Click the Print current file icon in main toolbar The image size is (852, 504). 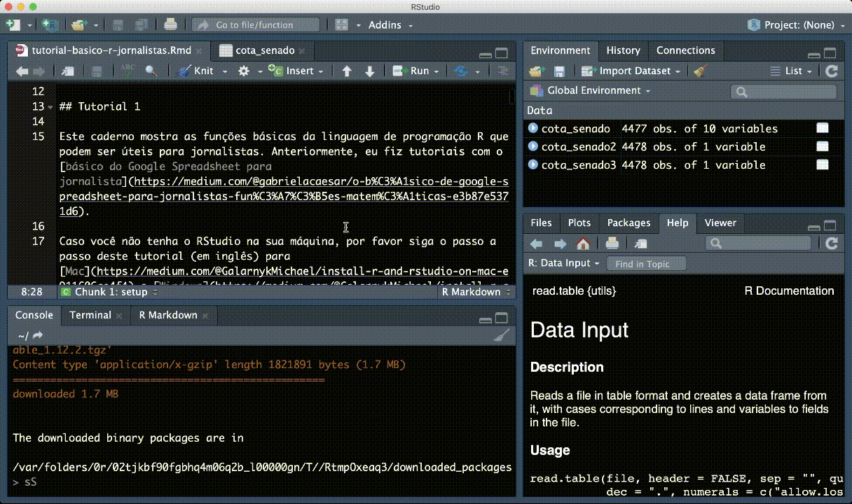click(x=170, y=24)
